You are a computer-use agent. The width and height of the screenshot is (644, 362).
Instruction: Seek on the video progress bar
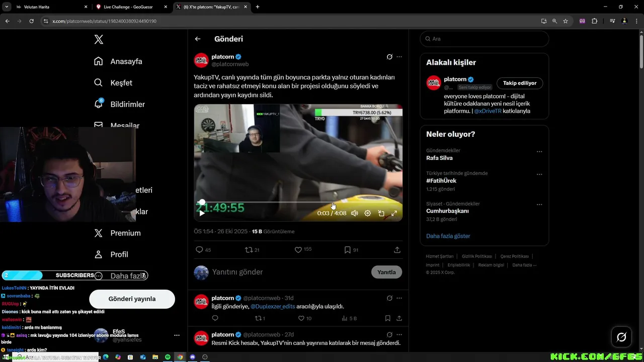[x=298, y=203]
